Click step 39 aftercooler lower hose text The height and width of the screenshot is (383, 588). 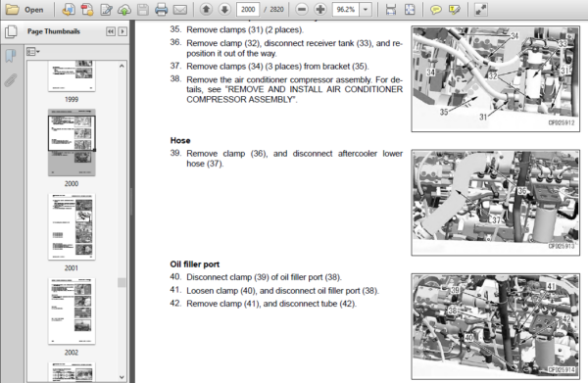click(294, 159)
